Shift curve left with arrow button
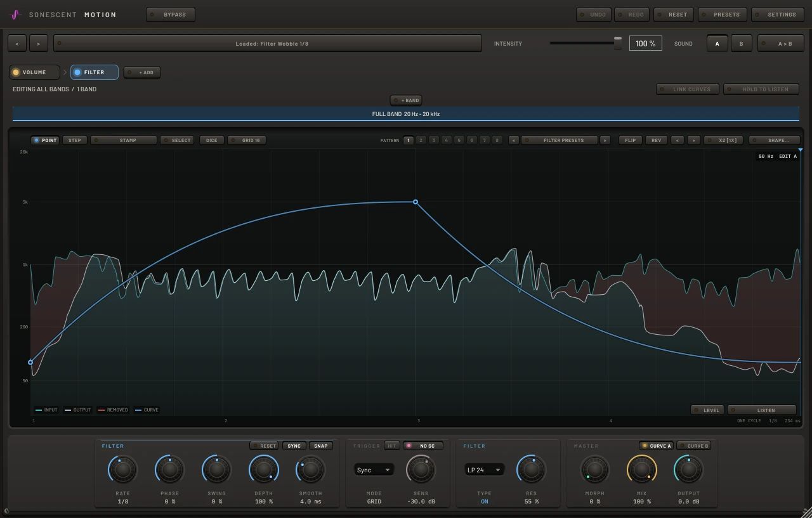Screen dimensions: 812x518 [x=678, y=140]
